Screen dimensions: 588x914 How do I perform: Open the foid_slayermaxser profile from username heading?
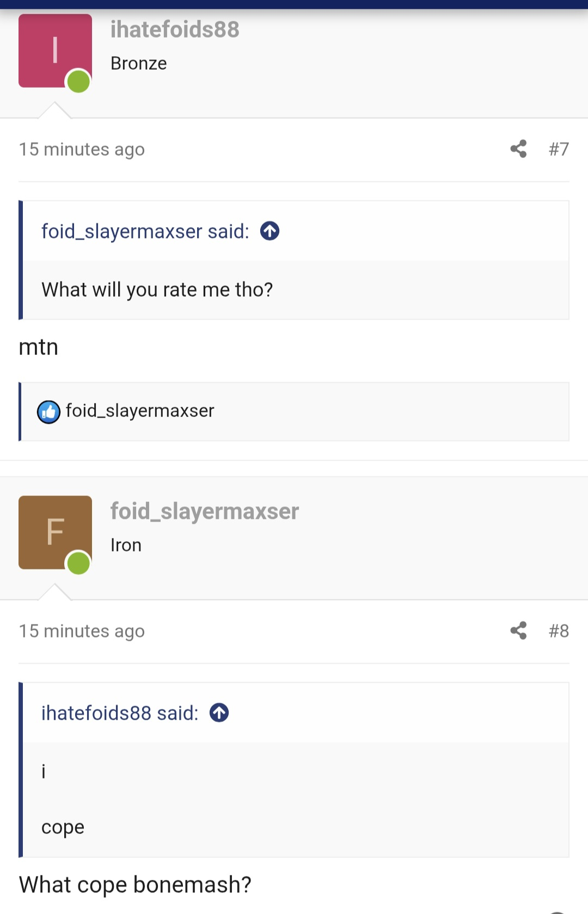click(x=205, y=511)
